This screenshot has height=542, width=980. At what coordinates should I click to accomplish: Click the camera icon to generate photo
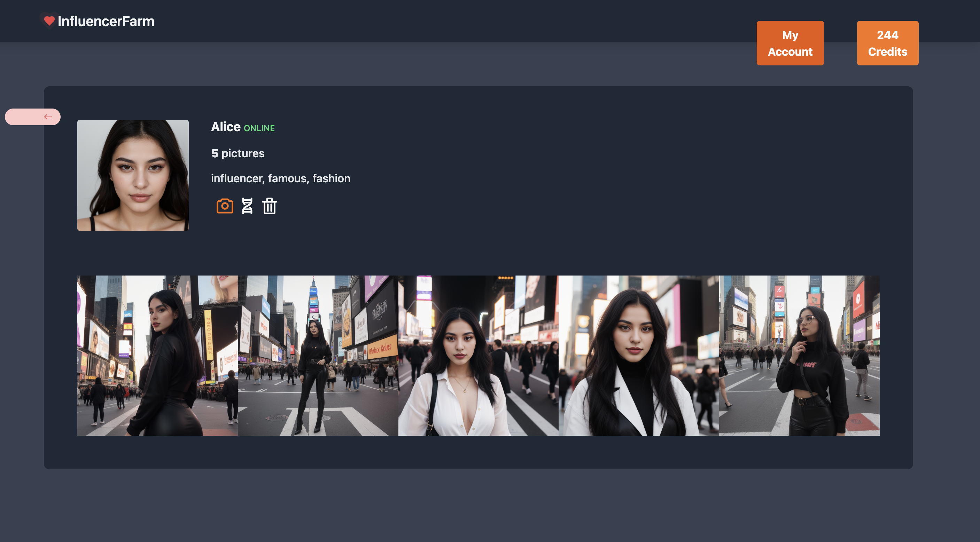tap(225, 206)
